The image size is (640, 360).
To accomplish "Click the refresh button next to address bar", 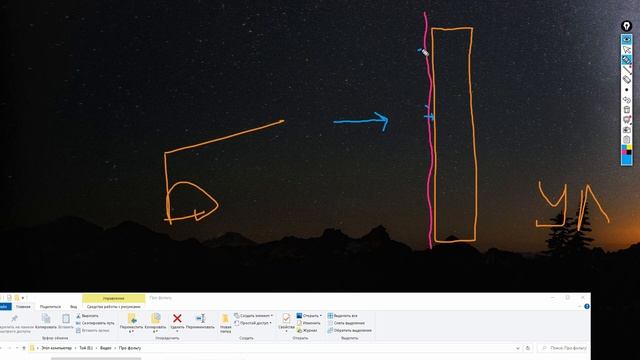I will [528, 348].
